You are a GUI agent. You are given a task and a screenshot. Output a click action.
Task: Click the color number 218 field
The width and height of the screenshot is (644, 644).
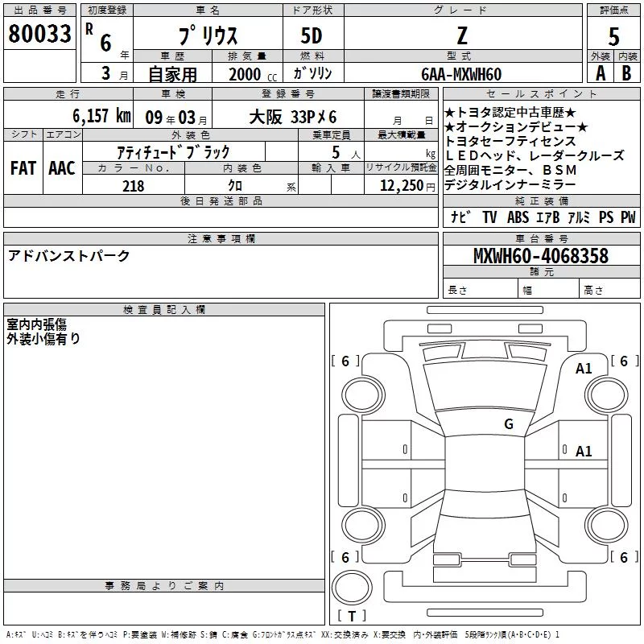[134, 185]
